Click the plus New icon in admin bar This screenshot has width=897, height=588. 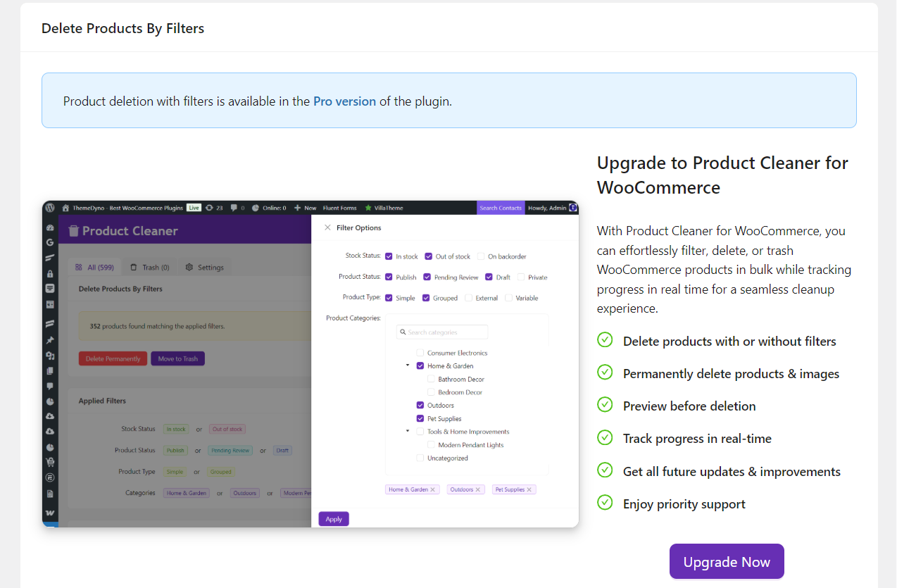tap(297, 208)
